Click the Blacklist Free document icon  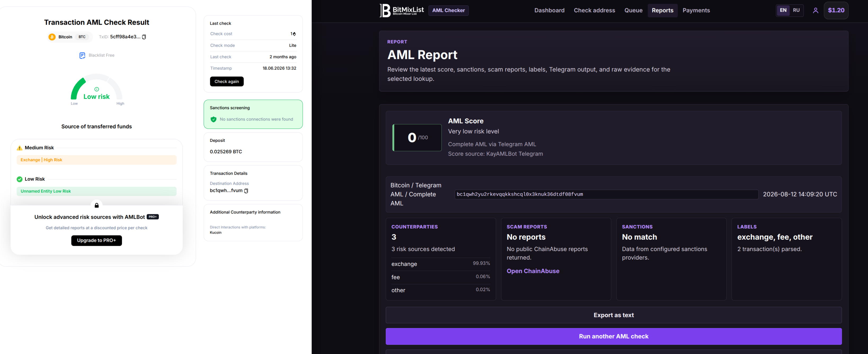click(x=82, y=55)
